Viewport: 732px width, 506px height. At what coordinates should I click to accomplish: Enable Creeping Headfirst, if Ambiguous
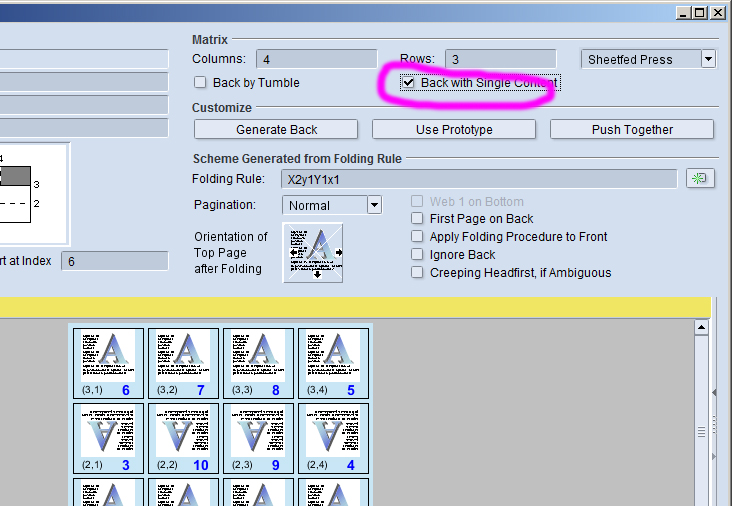417,273
